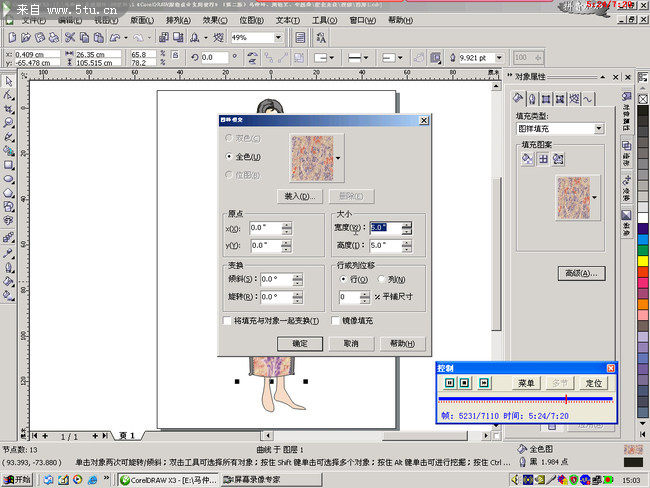Screen dimensions: 650x488
Task: Select the Zoom tool in the toolbox
Action: [8, 122]
